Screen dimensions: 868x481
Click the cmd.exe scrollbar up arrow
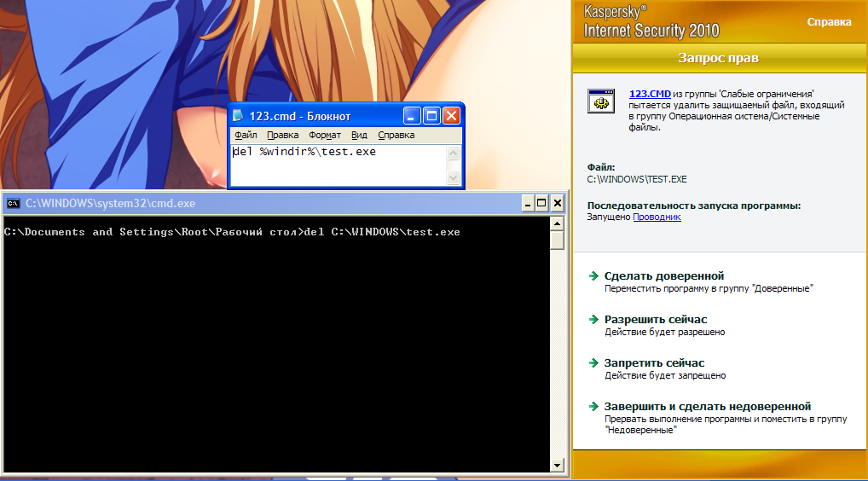(x=557, y=223)
